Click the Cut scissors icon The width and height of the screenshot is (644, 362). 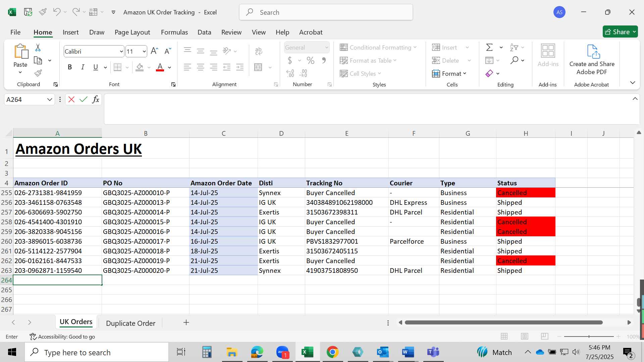tap(38, 48)
